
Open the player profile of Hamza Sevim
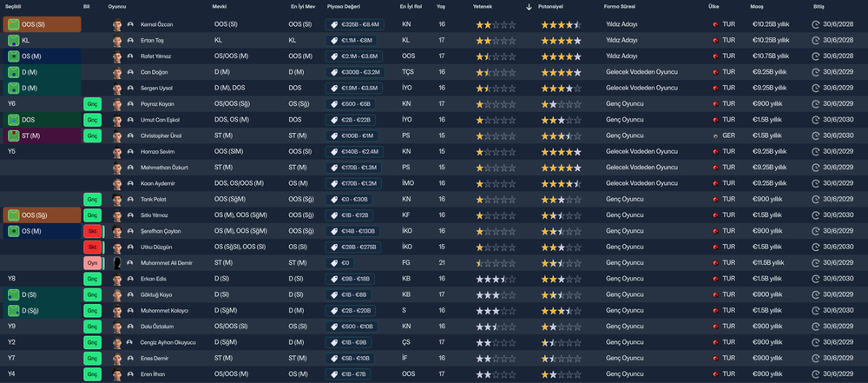(155, 151)
